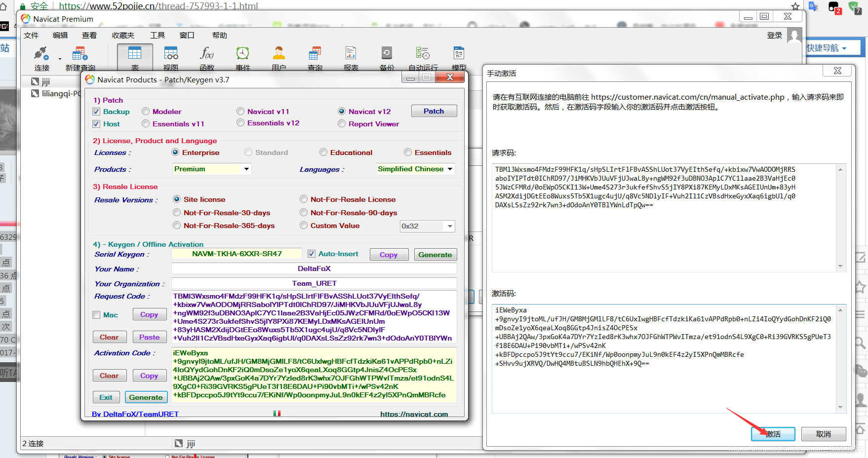Image resolution: width=868 pixels, height=458 pixels.
Task: Open the 文件 menu
Action: tap(31, 35)
